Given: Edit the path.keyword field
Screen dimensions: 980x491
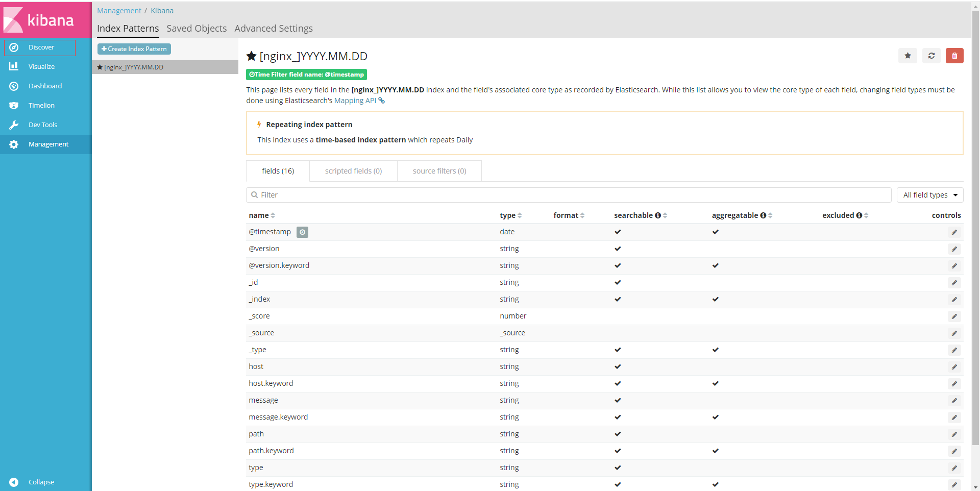Looking at the screenshot, I should [954, 451].
